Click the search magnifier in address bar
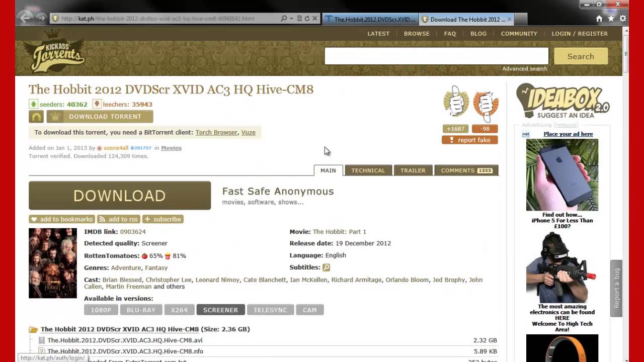 [x=284, y=19]
